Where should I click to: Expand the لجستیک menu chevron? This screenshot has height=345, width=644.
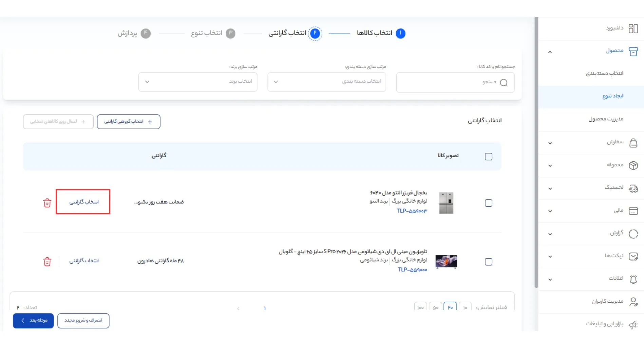pos(550,188)
